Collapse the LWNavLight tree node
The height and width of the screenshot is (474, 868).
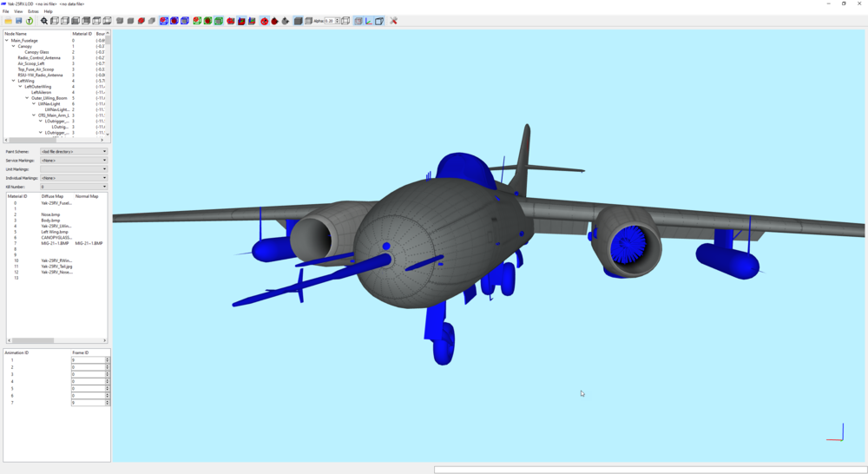coord(34,103)
